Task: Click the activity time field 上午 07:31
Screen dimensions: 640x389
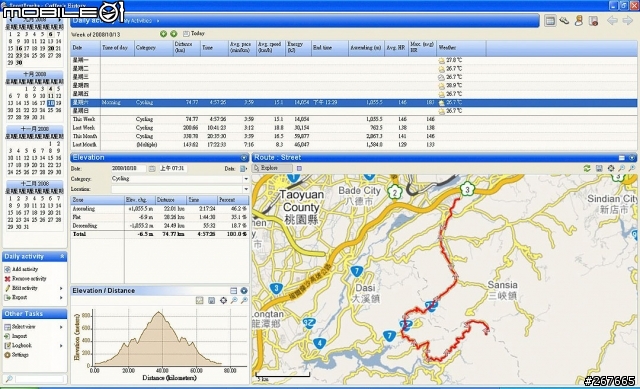Action: pos(172,168)
